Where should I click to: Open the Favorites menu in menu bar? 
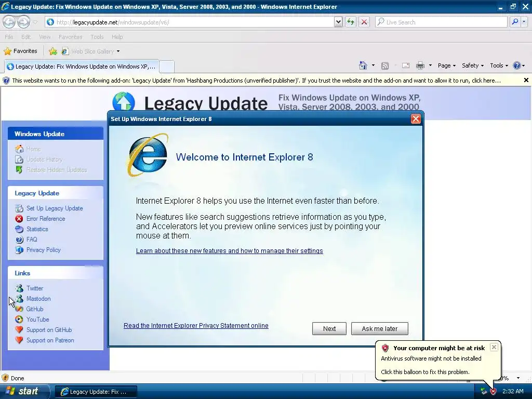click(x=70, y=37)
